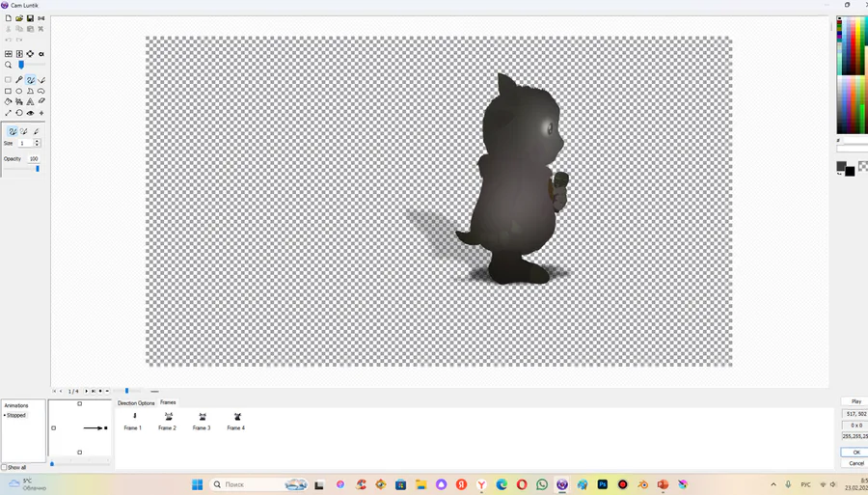Viewport: 868px width, 495px height.
Task: Select the text A tool
Action: pos(31,102)
